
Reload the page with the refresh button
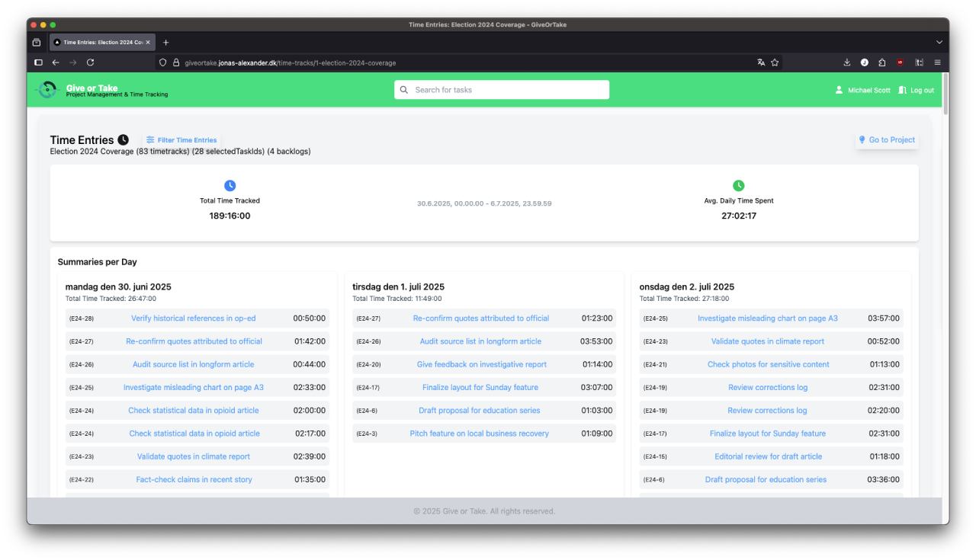91,62
